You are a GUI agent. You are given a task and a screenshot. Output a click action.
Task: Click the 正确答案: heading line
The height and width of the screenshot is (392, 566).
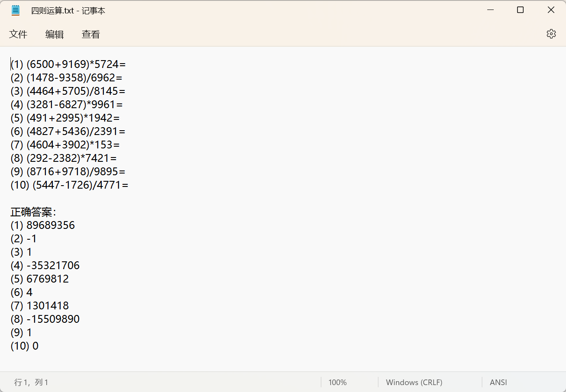(33, 212)
